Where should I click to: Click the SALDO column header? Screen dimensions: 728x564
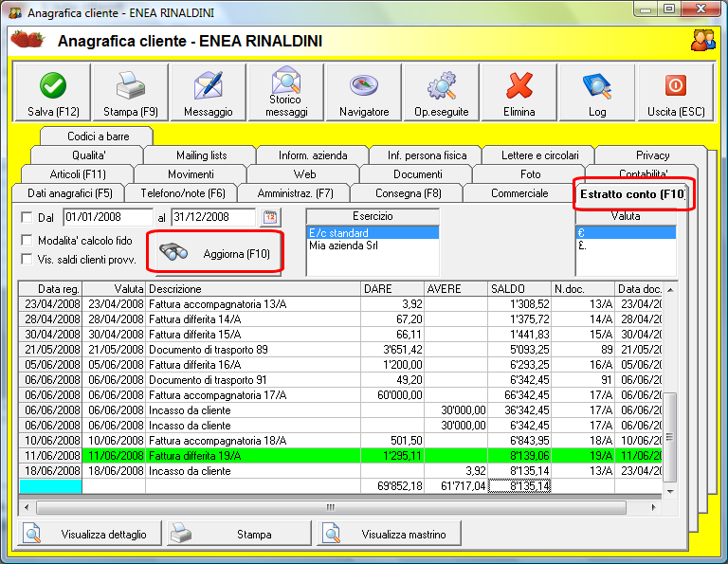click(x=519, y=289)
